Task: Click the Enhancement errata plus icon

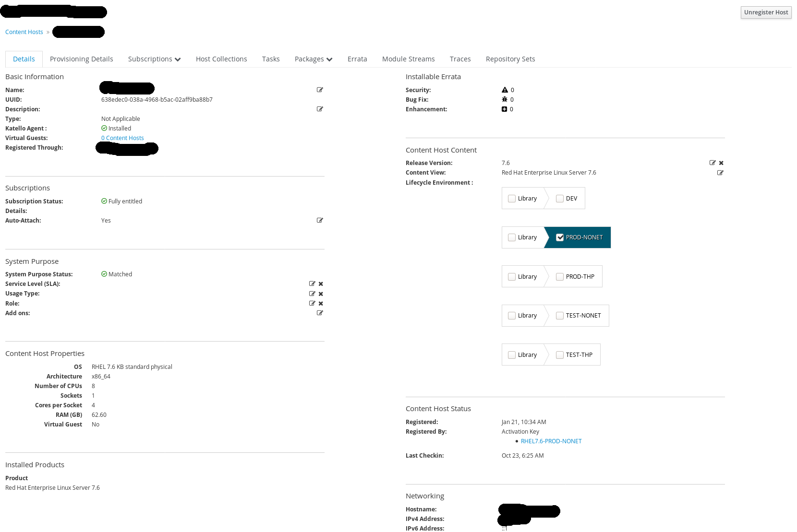Action: point(505,109)
